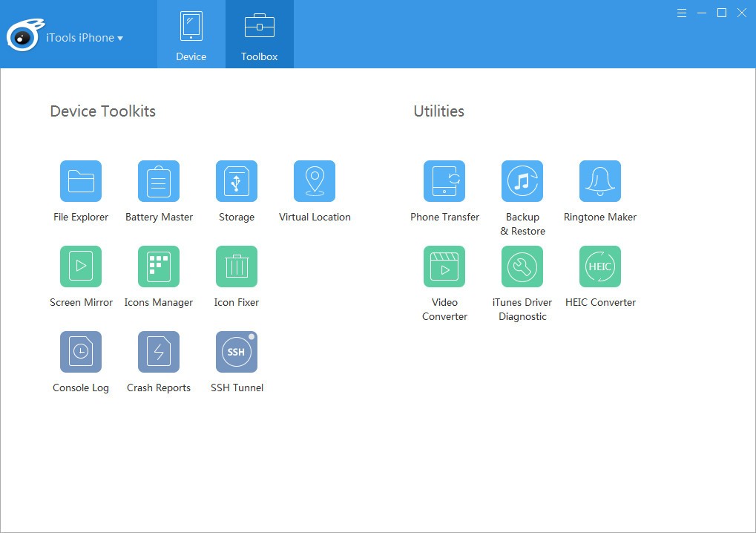View the Console Log
Image resolution: width=756 pixels, height=533 pixels.
(x=80, y=351)
